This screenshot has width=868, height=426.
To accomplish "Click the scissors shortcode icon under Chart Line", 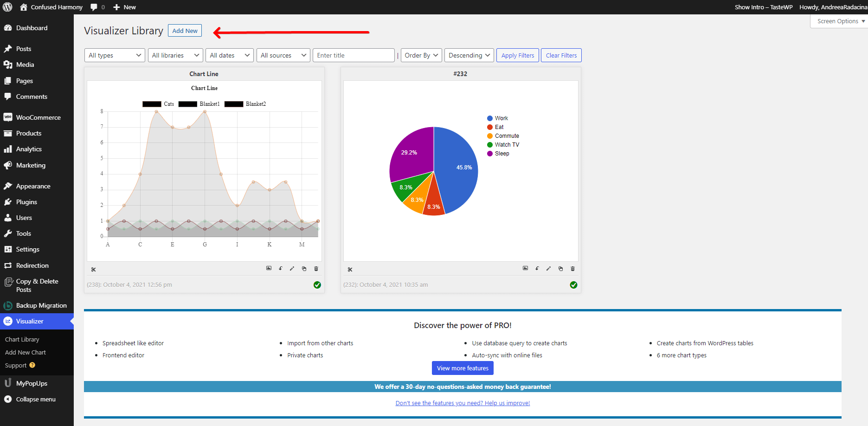I will point(93,270).
